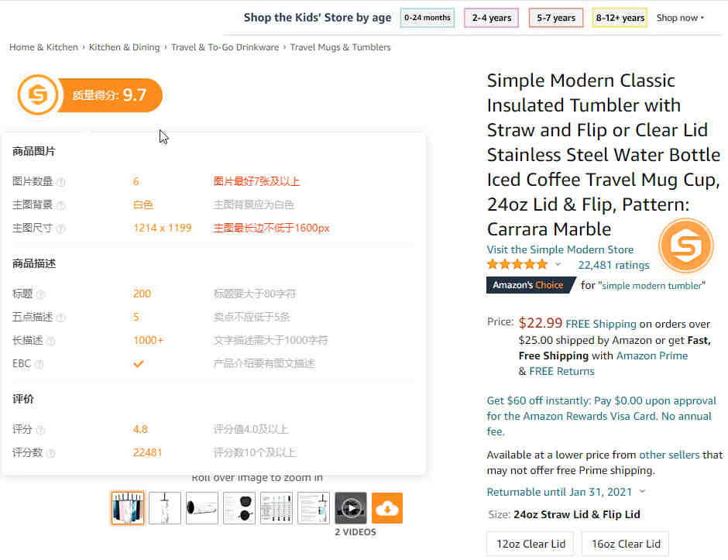Viewport: 728px width, 560px height.
Task: Expand the Returnable until Jan 31 chevron
Action: click(642, 491)
